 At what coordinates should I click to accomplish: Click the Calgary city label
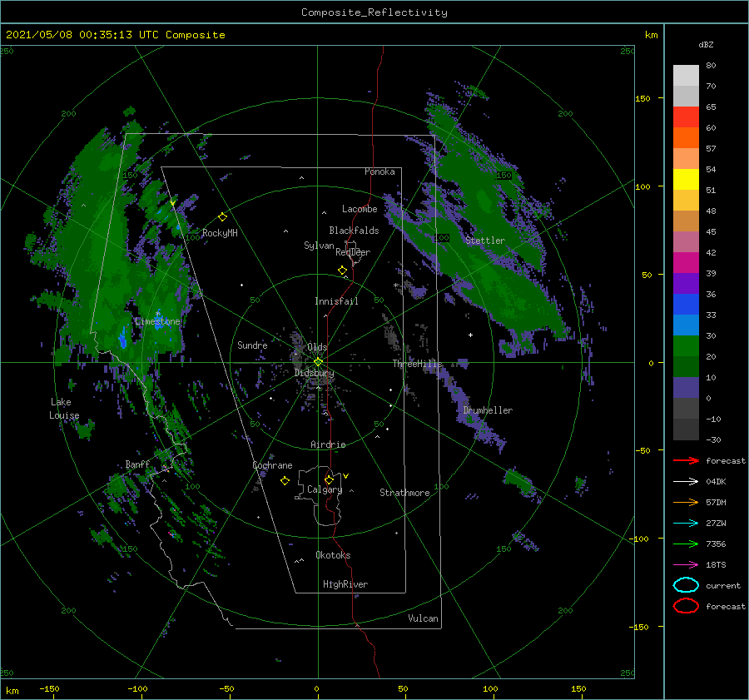(325, 489)
